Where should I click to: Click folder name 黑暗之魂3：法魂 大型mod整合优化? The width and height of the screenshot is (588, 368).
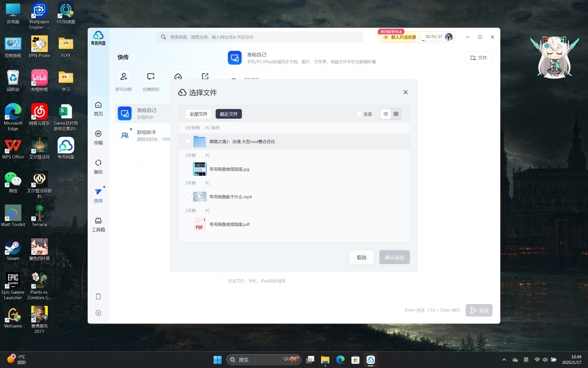point(242,142)
